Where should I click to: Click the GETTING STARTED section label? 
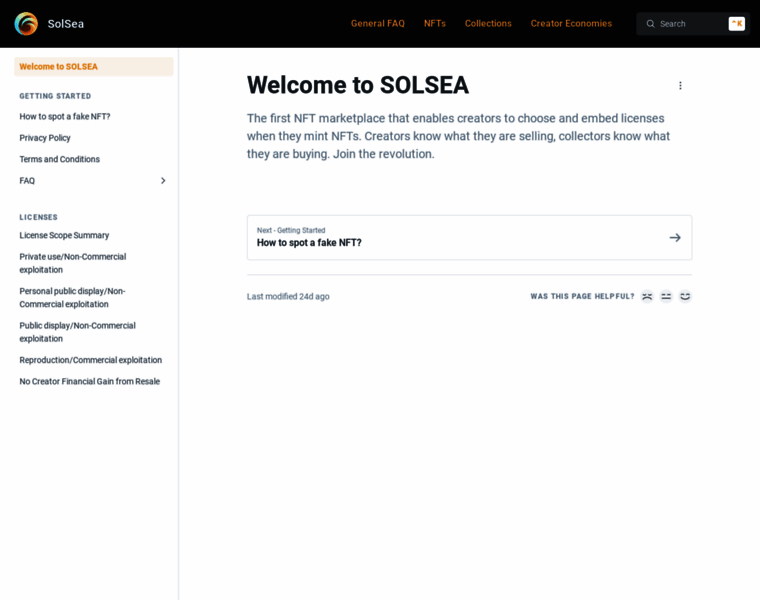(55, 96)
